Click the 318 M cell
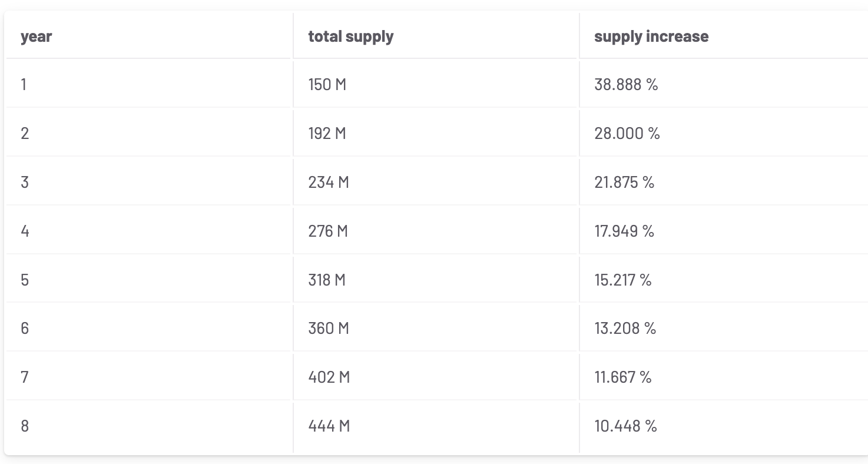 pos(327,280)
